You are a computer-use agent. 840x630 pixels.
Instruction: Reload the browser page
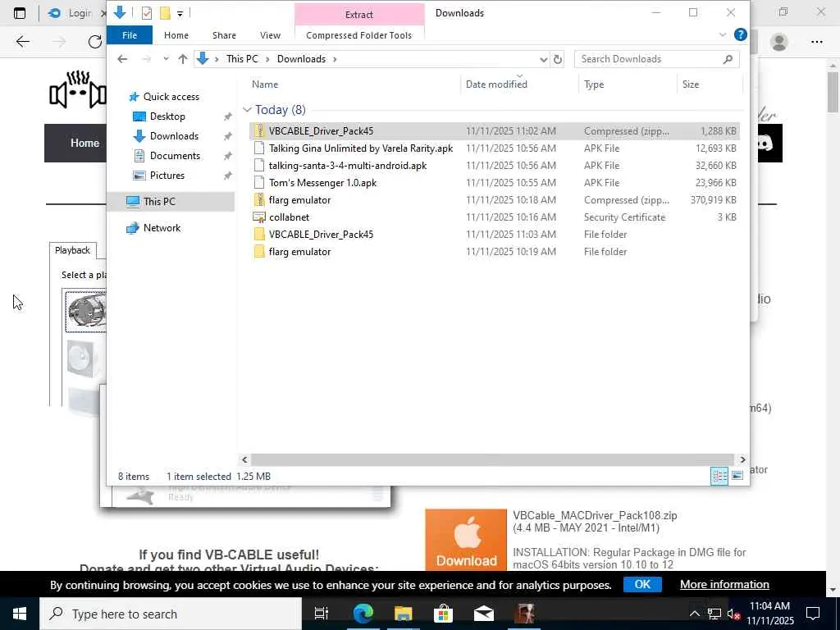(95, 42)
